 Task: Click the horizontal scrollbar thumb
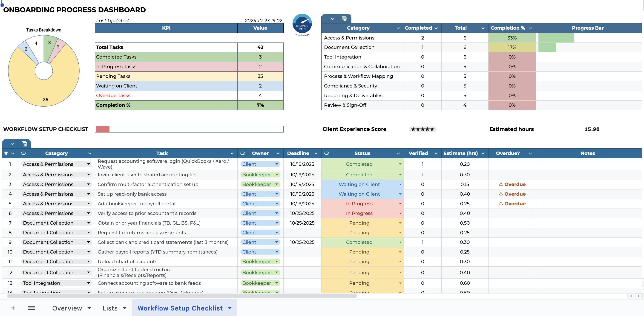182,296
